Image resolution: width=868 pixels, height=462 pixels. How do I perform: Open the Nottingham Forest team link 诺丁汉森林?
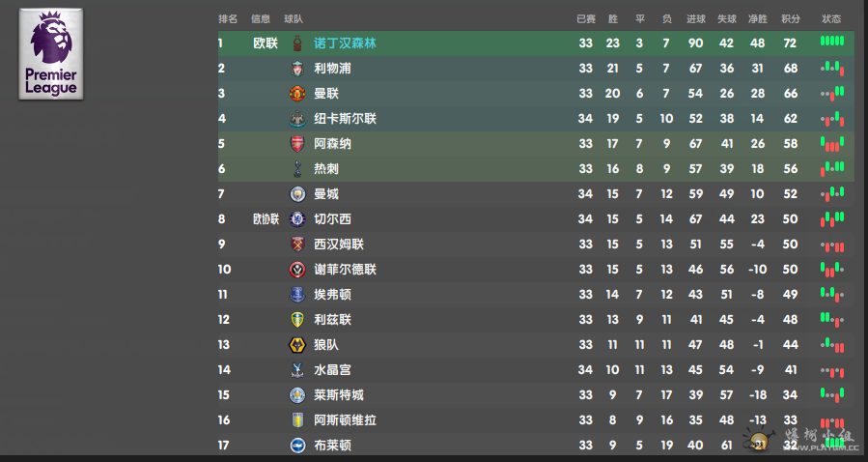pos(345,43)
